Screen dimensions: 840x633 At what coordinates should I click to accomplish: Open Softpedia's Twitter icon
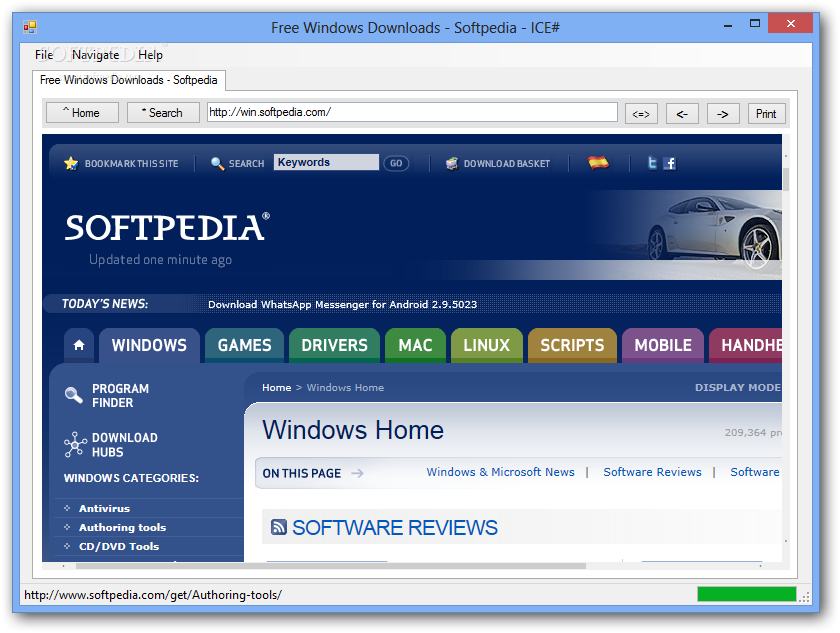pyautogui.click(x=651, y=163)
